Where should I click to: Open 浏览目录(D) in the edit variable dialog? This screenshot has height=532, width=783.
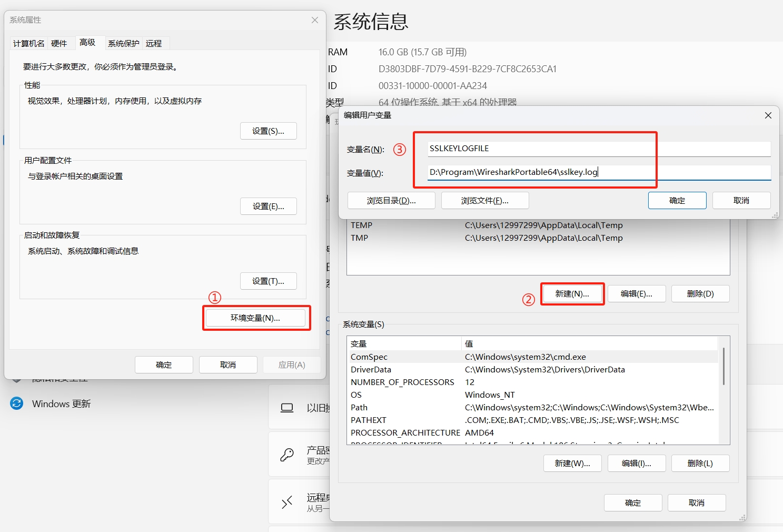(x=391, y=200)
